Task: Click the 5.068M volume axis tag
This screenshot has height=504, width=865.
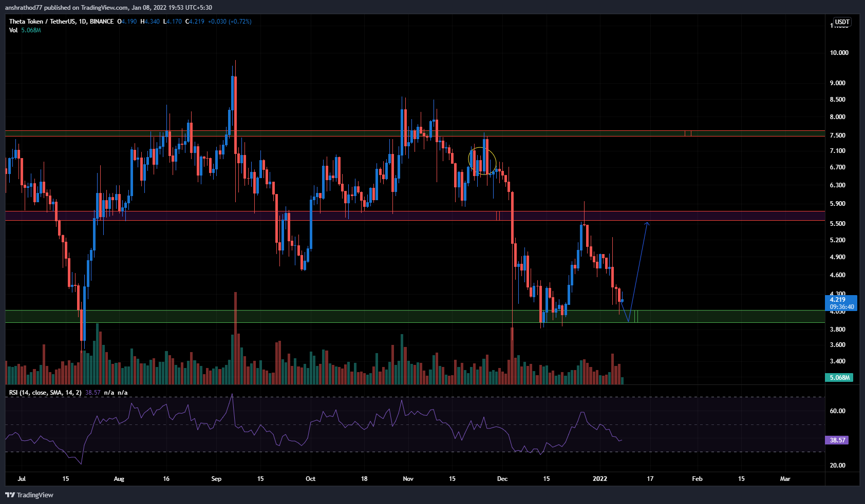Action: tap(839, 377)
